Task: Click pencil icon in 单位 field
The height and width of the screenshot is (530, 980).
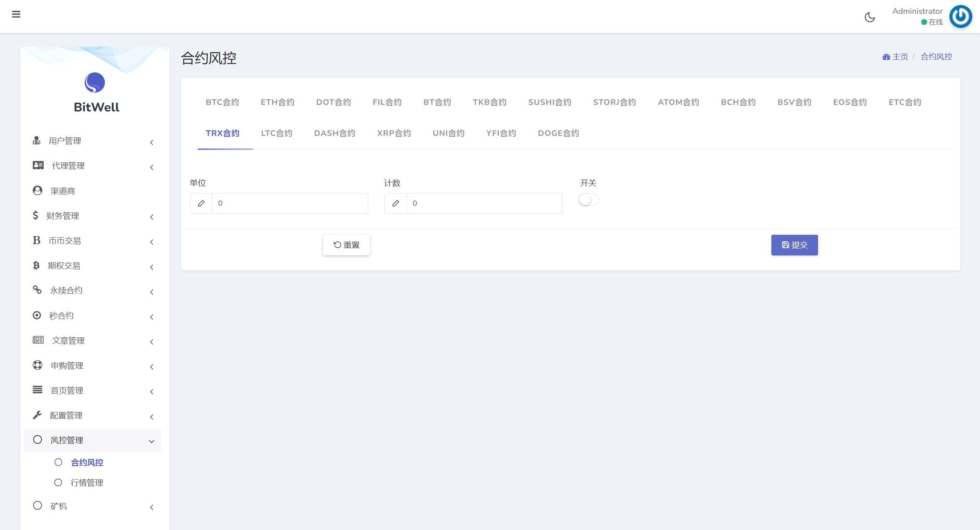Action: point(201,203)
